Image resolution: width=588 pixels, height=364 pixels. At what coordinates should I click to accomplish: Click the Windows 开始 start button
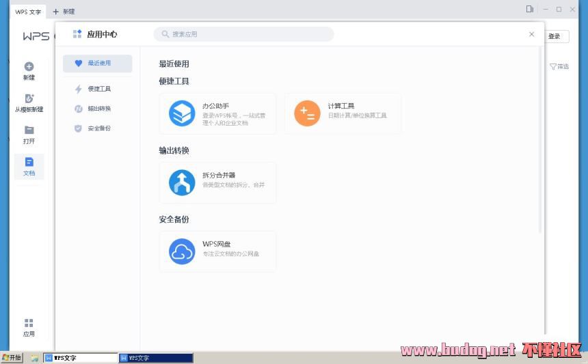click(x=12, y=358)
